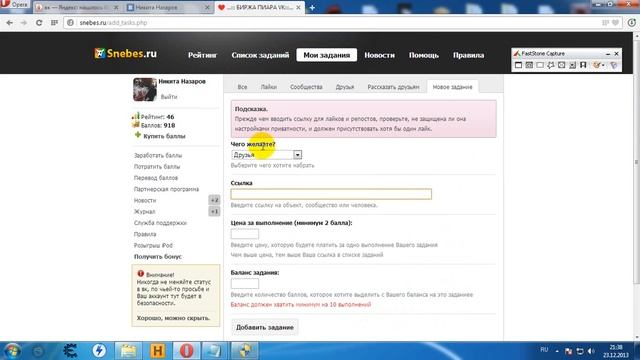Open the Рейтинг menu item
Image resolution: width=640 pixels, height=360 pixels.
(x=202, y=55)
